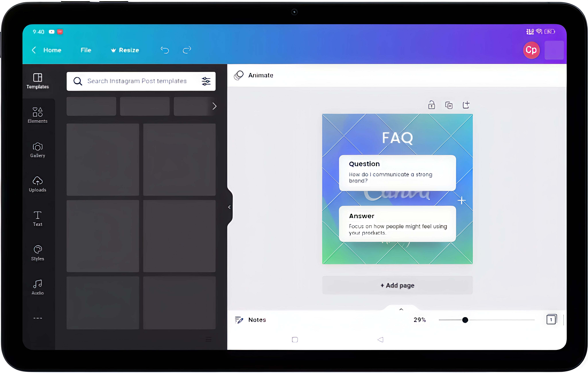588x373 pixels.
Task: Click the magnifier search icon
Action: click(78, 81)
